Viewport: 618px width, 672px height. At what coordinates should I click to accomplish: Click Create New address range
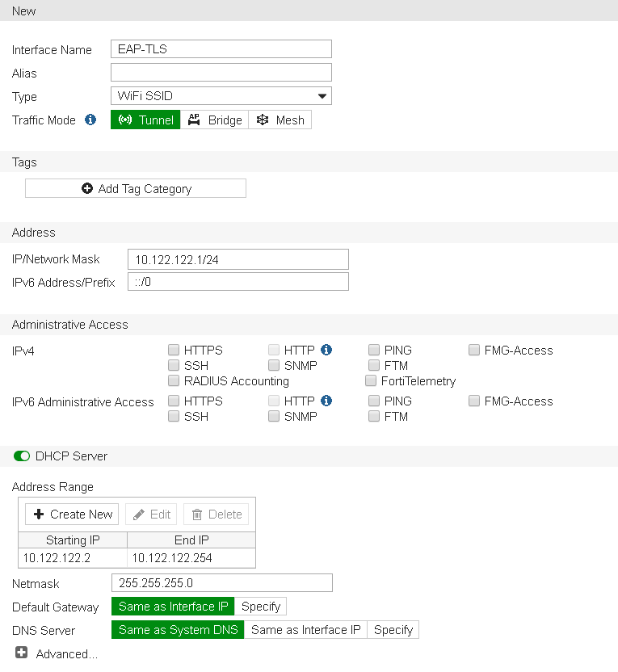[72, 514]
